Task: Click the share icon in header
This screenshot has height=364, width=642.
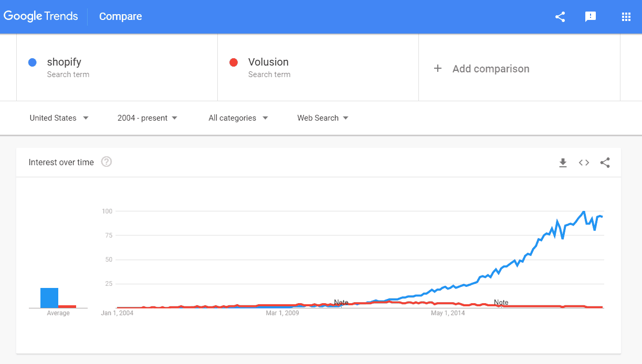Action: [x=560, y=17]
